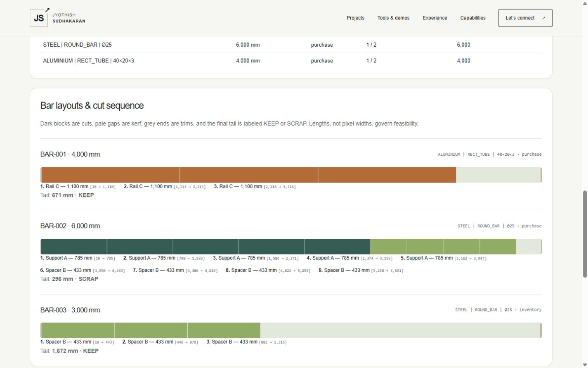The image size is (588, 368).
Task: Click 'purchase' in the ALUMINIUM table row
Action: (322, 61)
